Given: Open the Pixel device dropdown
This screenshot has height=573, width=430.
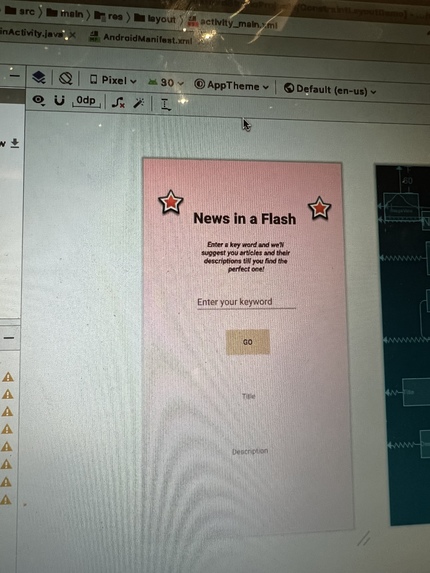Looking at the screenshot, I should click(113, 80).
